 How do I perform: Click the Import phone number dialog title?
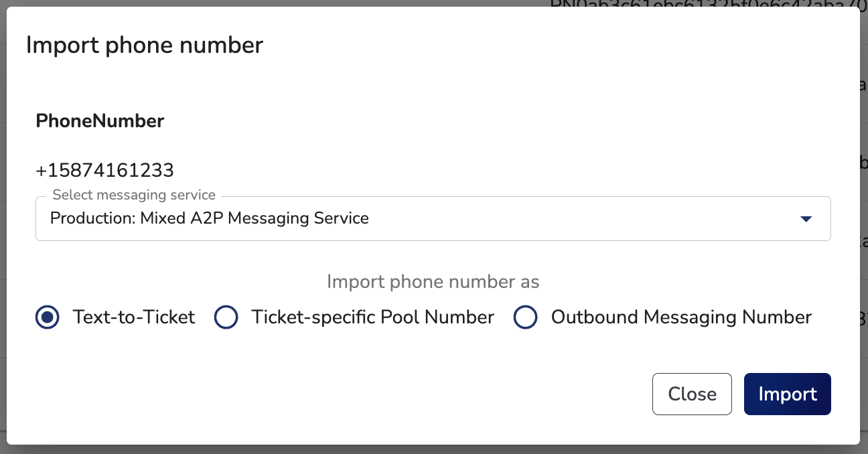tap(145, 45)
